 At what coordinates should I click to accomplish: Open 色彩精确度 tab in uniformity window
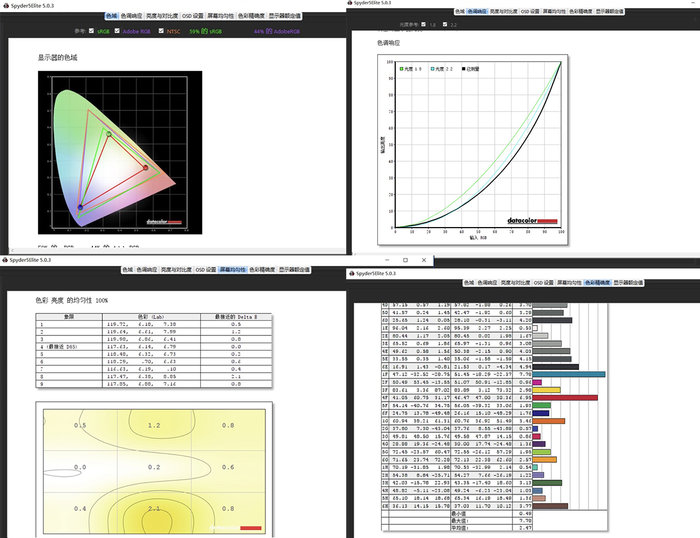262,270
